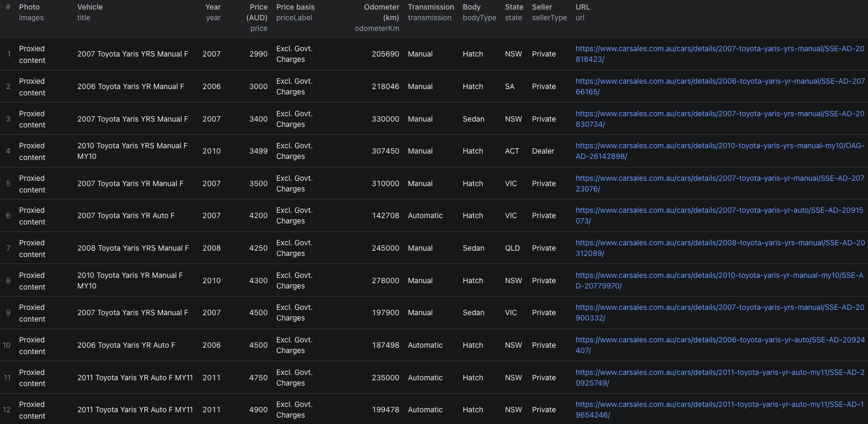Viewport: 868px width, 424px height.
Task: Click the URL column header
Action: pos(582,12)
